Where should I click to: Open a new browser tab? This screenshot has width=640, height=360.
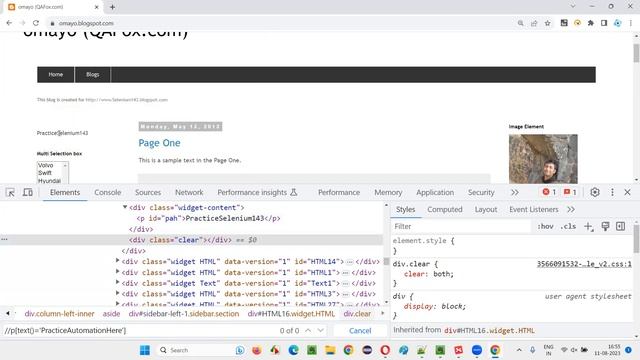(x=112, y=7)
